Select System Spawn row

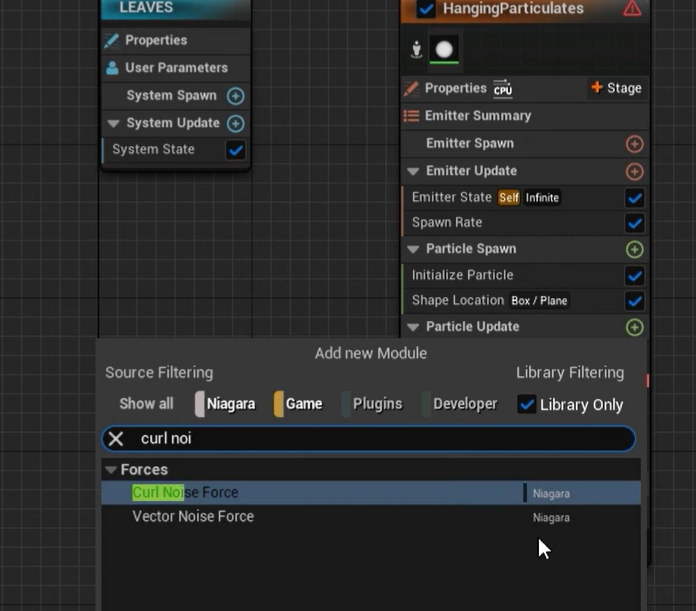coord(176,96)
